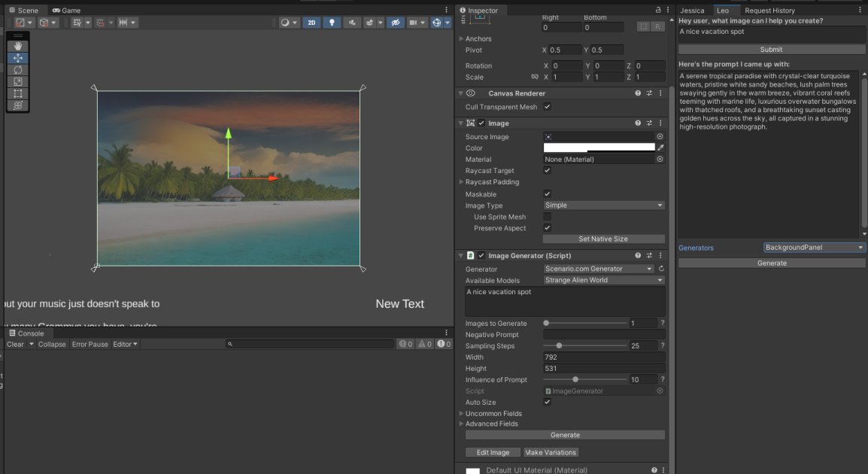This screenshot has width=868, height=474.
Task: Click the Edit Image button
Action: click(493, 452)
